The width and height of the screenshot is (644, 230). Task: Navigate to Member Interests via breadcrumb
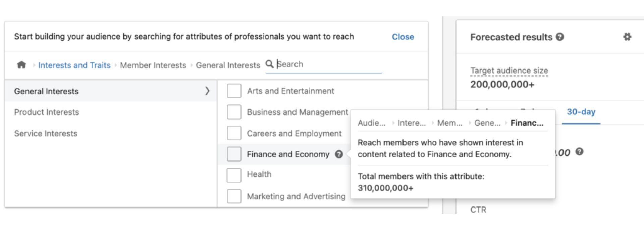coord(153,65)
